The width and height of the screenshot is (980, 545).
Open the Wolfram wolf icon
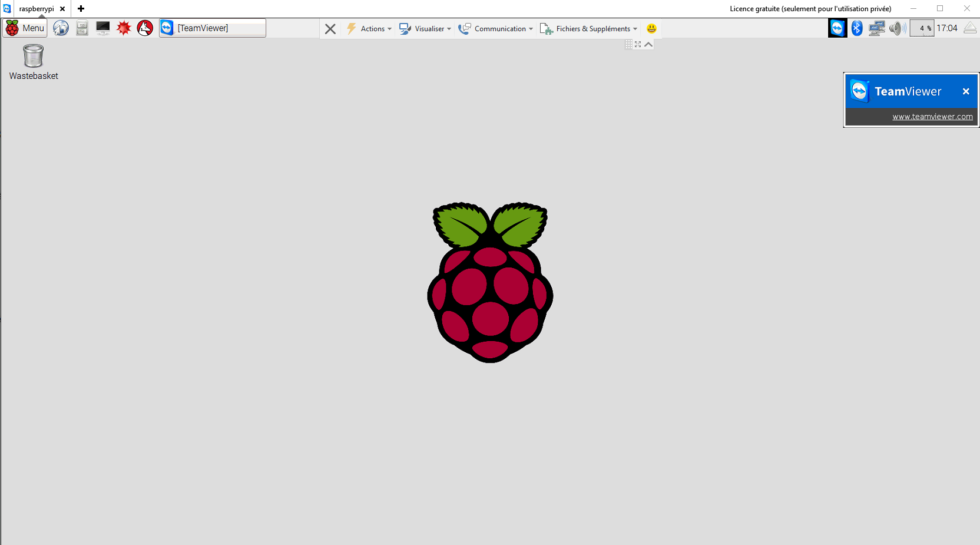[145, 28]
